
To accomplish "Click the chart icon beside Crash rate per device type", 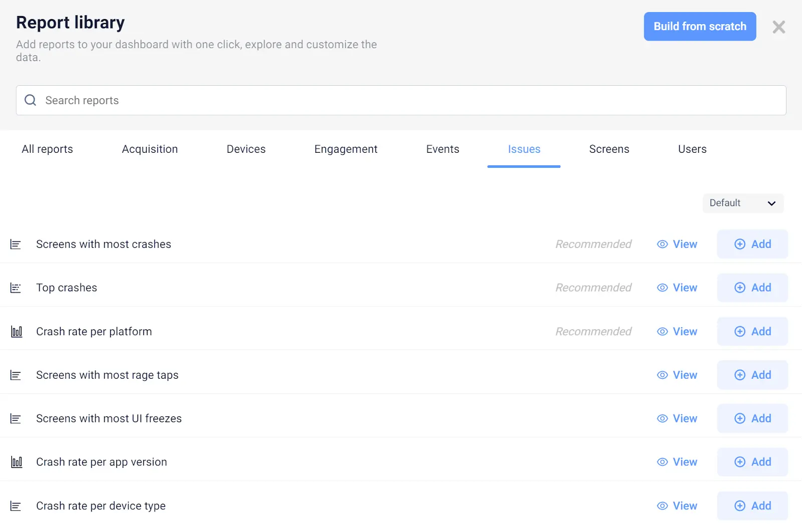I will pos(16,506).
